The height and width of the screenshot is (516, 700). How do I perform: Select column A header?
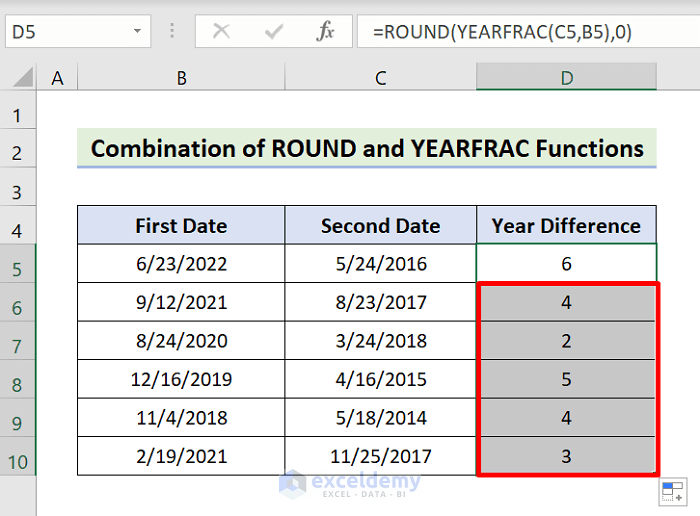coord(57,78)
